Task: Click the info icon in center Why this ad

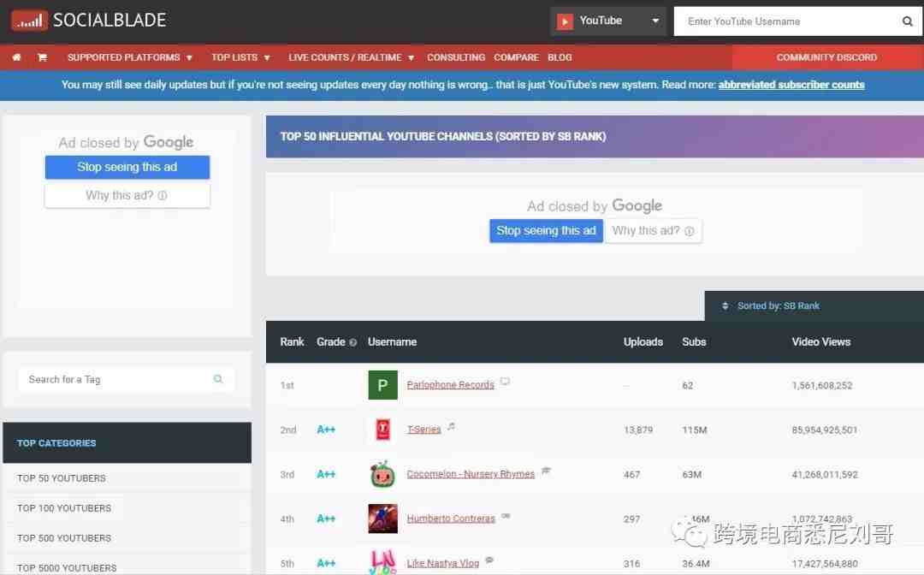Action: [689, 231]
